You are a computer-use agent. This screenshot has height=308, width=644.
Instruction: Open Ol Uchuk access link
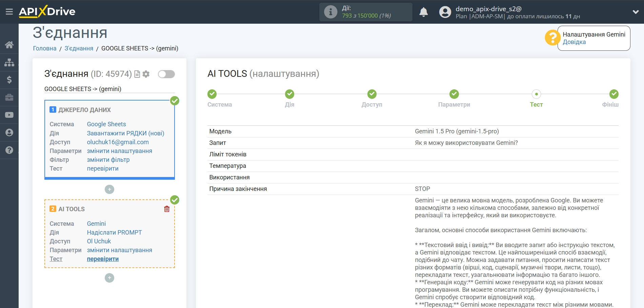99,241
